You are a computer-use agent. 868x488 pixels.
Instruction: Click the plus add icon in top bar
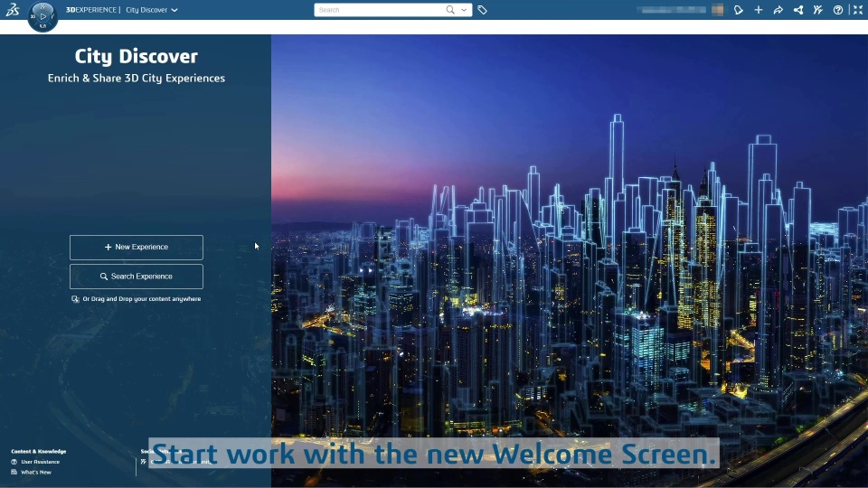[759, 10]
